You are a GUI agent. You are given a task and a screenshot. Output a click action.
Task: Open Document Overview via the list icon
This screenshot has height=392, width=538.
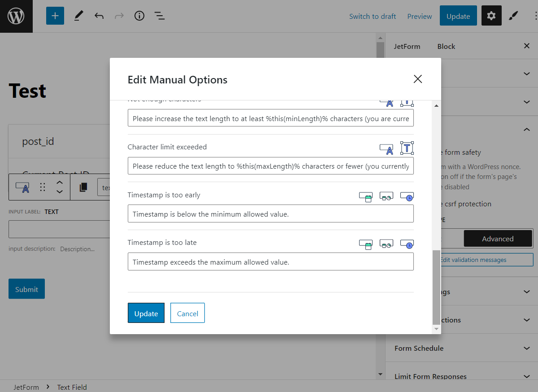pos(159,16)
